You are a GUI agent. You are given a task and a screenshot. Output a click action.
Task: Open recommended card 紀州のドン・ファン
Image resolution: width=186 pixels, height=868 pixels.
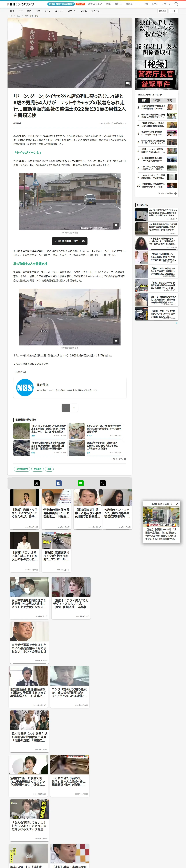point(117,509)
